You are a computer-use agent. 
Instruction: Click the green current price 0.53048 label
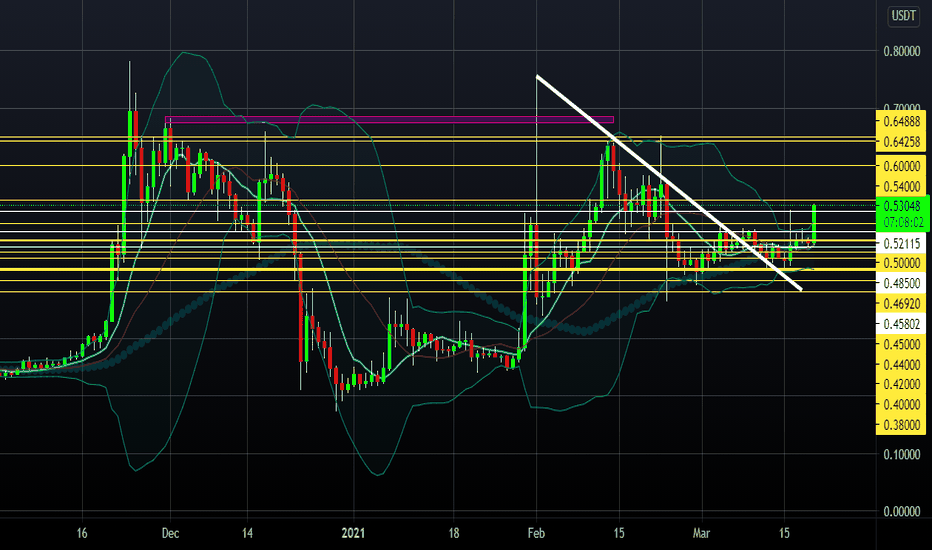pyautogui.click(x=902, y=206)
